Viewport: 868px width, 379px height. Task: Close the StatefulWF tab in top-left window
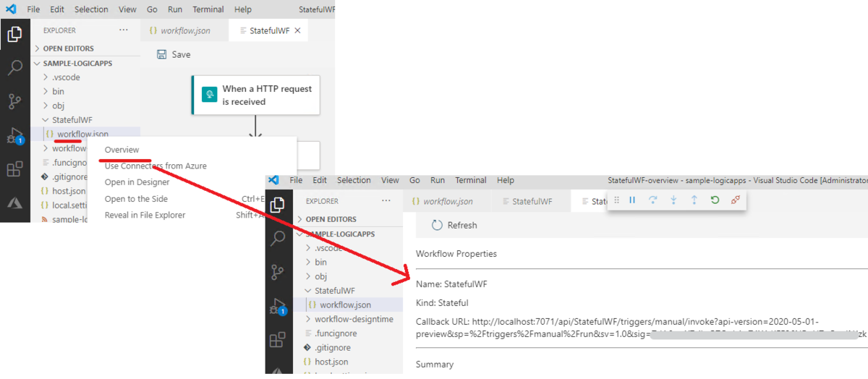(x=297, y=30)
